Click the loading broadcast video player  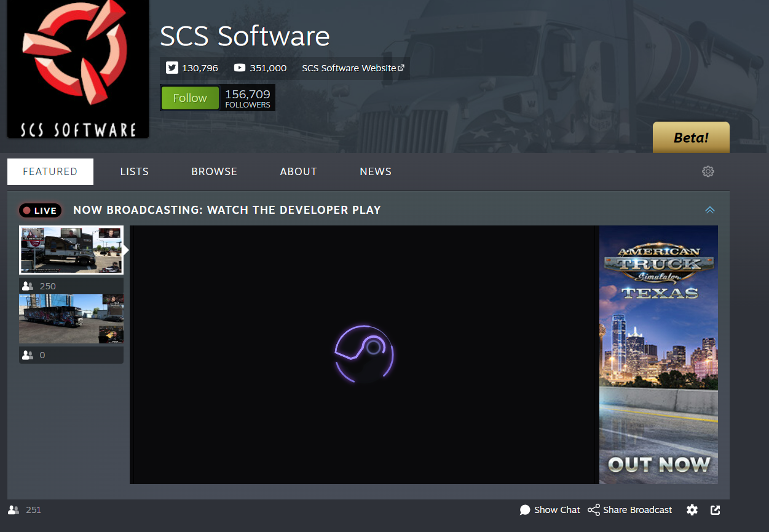[x=365, y=354]
